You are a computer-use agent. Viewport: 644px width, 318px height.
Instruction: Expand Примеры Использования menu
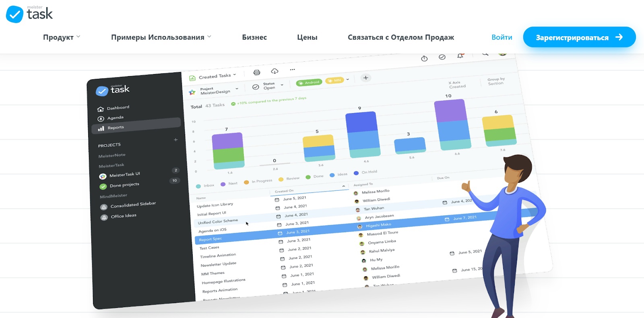(161, 37)
